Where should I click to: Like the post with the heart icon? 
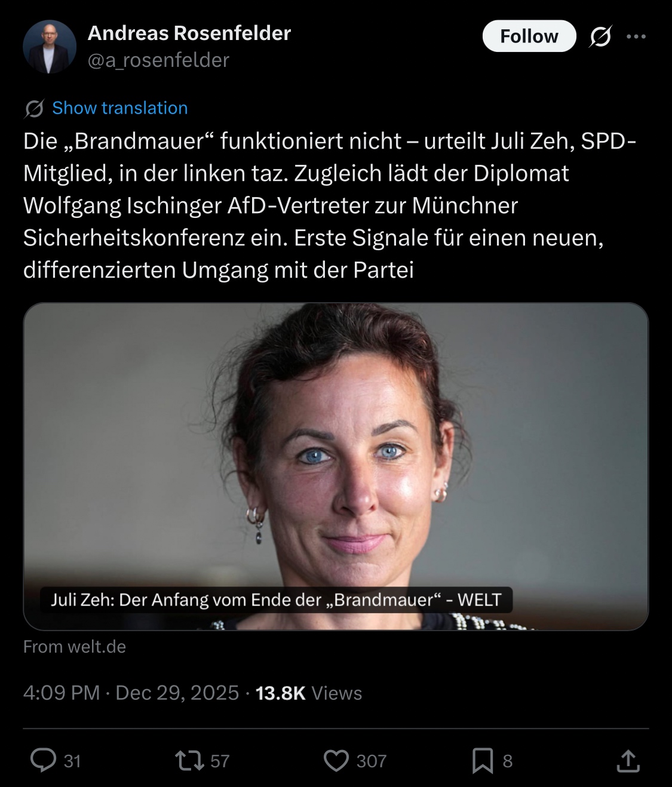(336, 761)
